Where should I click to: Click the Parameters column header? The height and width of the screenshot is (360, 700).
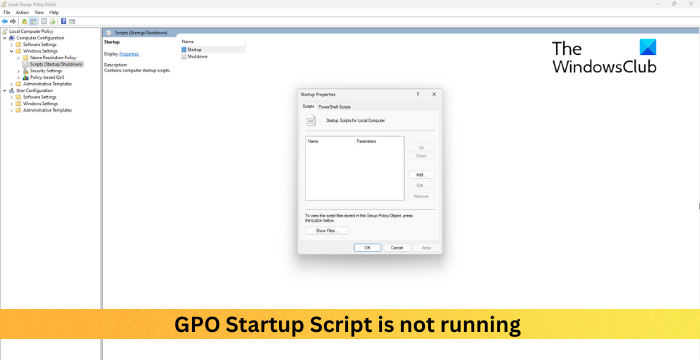point(379,141)
